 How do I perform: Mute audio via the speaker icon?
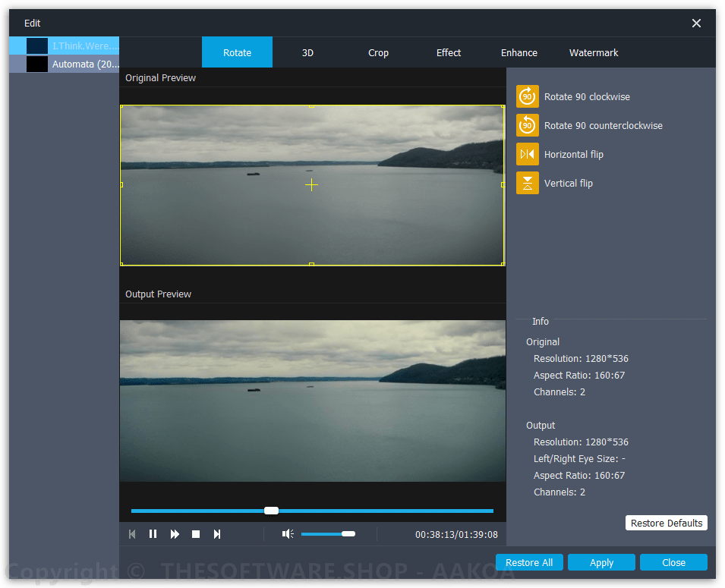(x=287, y=533)
